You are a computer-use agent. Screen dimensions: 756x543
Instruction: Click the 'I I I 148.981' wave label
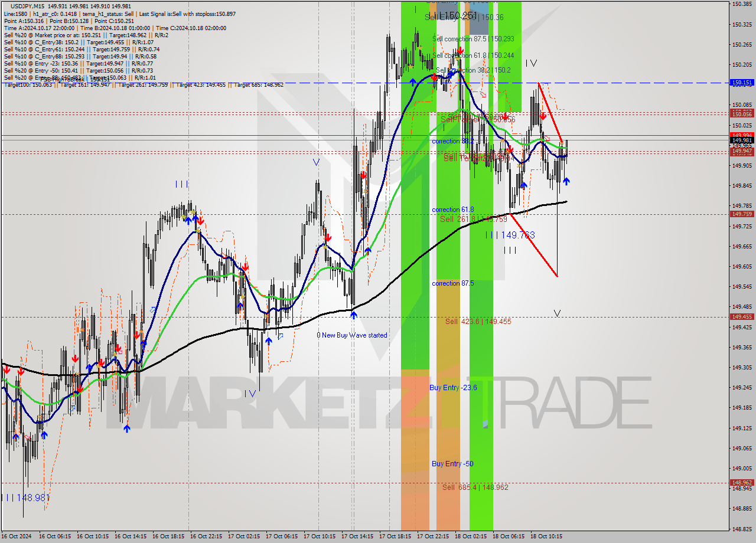(25, 498)
